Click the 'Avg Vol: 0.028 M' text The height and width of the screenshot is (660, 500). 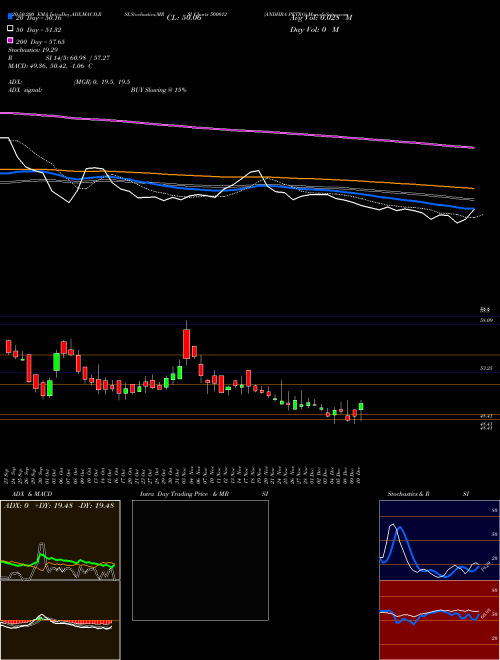pos(321,18)
